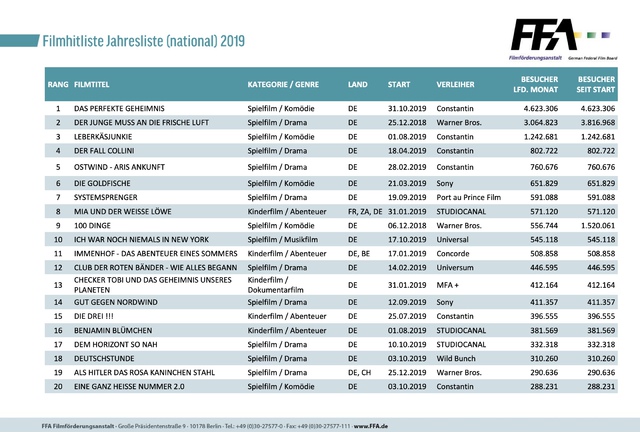Click distributor 'Port au Prince Film'
Image resolution: width=640 pixels, height=432 pixels.
click(469, 197)
